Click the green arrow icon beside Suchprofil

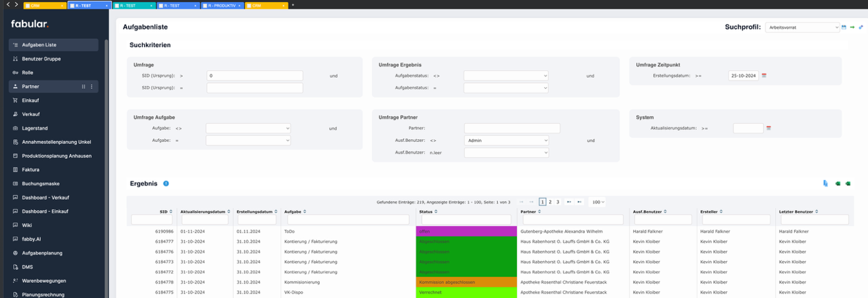(x=852, y=27)
